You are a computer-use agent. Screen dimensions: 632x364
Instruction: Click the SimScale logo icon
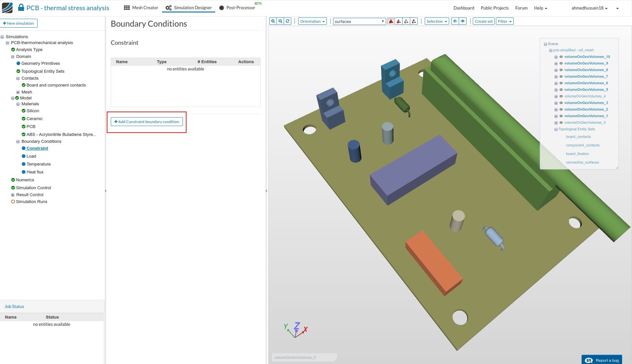coord(7,8)
